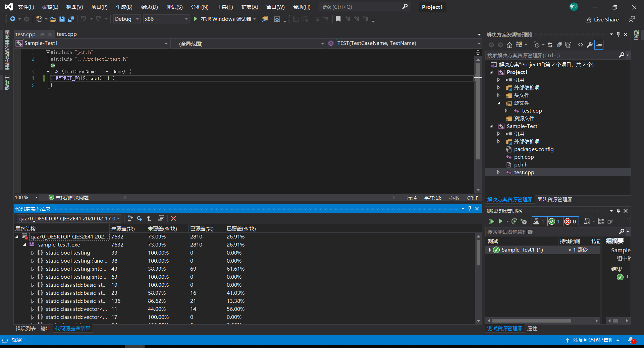Open Properties wrench icon in Solution Explorer
Viewport: 644px width, 348px height.
coord(590,45)
